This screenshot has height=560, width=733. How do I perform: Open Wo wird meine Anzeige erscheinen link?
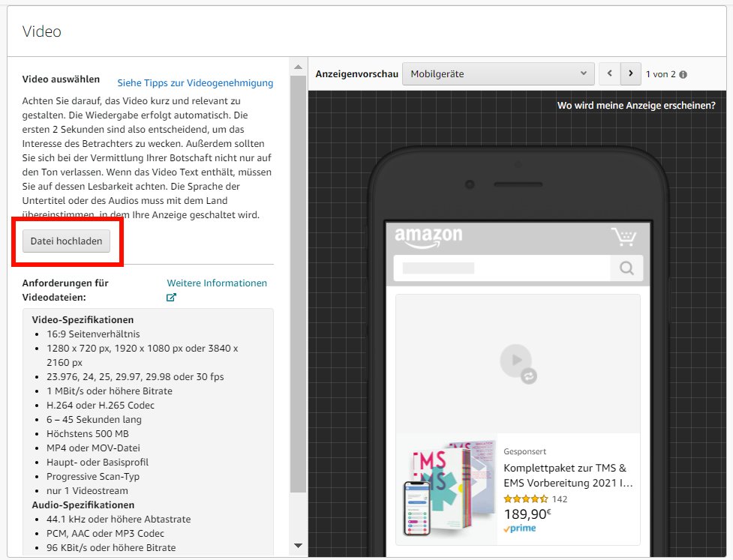tap(636, 106)
